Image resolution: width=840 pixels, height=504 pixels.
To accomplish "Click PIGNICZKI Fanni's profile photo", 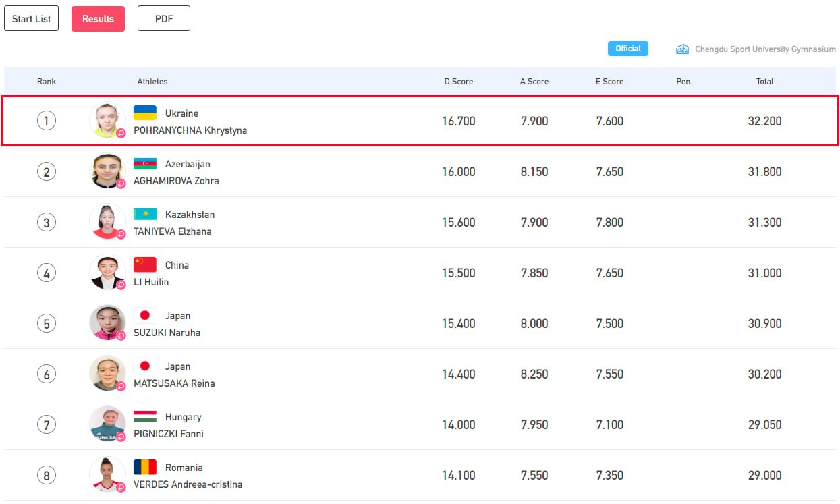I will (x=107, y=424).
